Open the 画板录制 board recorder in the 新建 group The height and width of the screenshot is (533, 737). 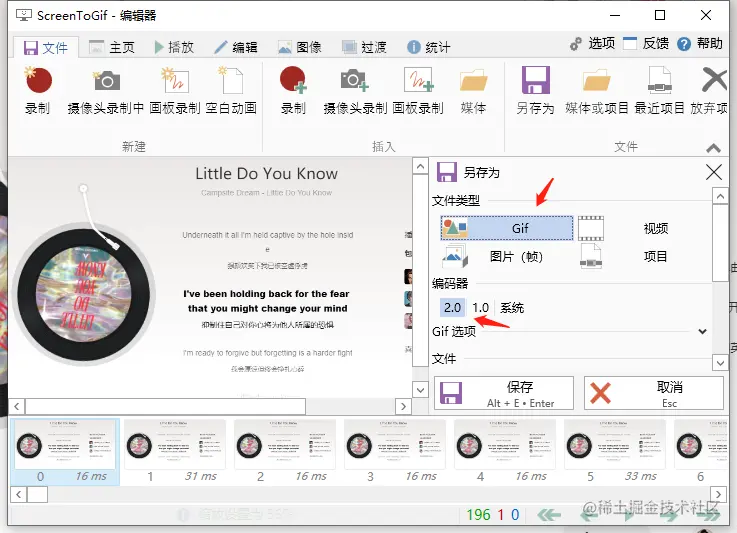tap(175, 91)
